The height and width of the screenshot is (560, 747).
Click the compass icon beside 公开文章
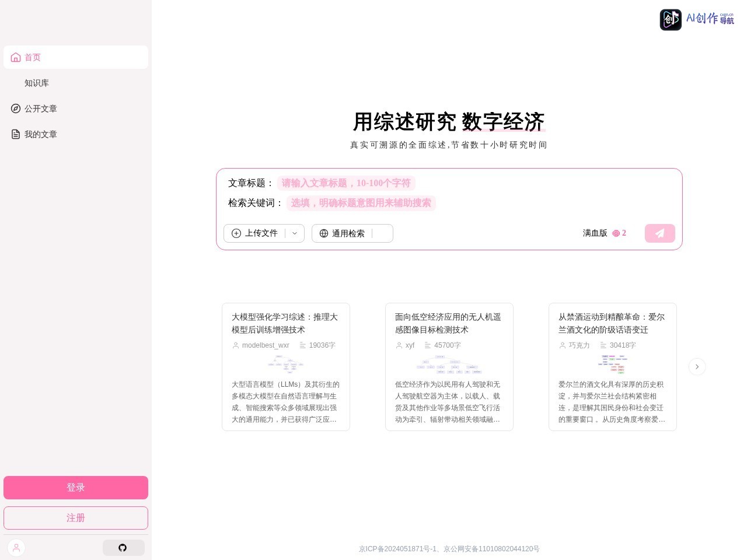point(16,108)
